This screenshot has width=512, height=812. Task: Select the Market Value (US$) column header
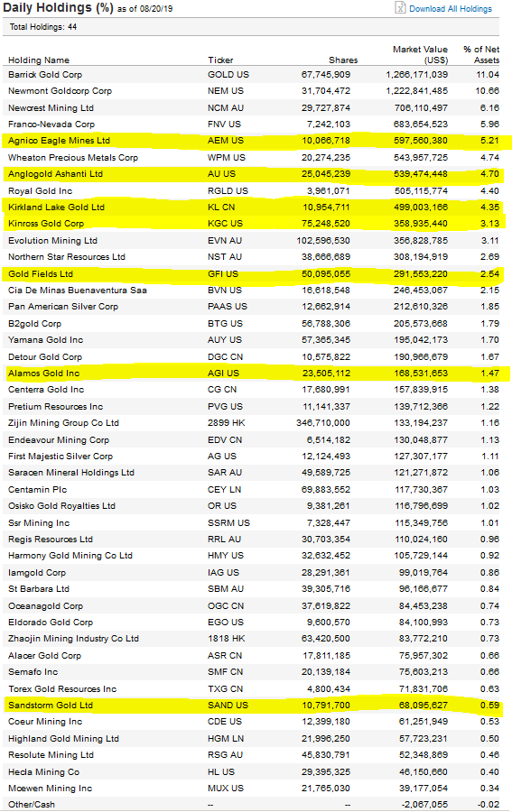(420, 54)
